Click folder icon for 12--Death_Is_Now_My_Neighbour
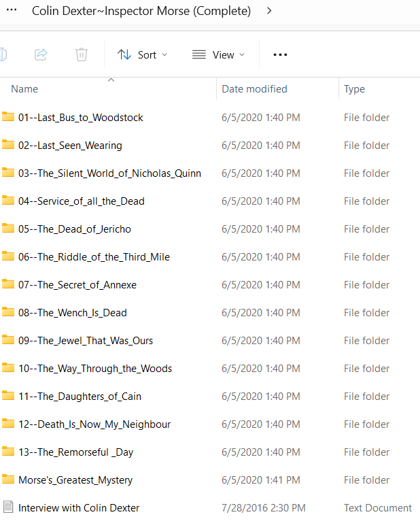This screenshot has width=420, height=521. pos(8,424)
